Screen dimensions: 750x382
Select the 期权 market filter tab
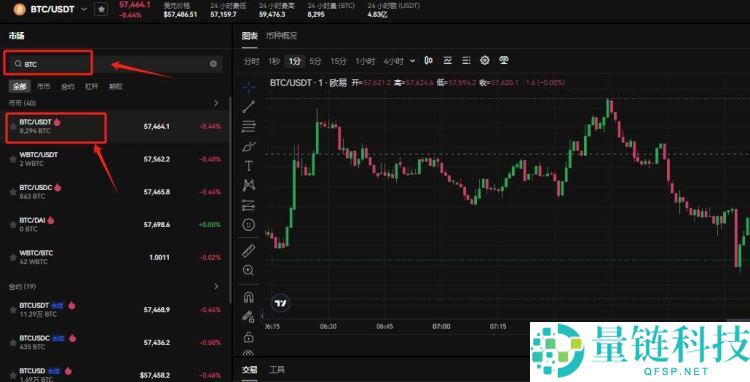(x=115, y=87)
